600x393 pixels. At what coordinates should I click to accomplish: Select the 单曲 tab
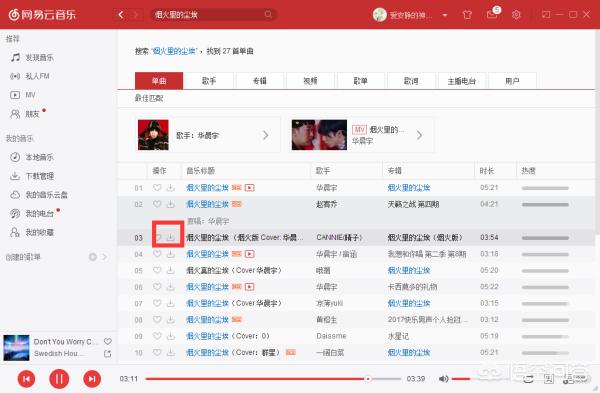(x=159, y=81)
